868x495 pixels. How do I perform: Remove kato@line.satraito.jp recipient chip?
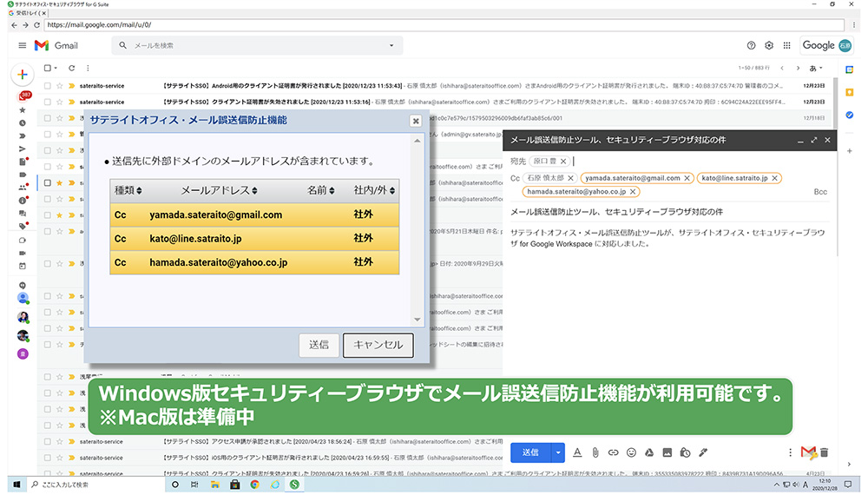[775, 178]
